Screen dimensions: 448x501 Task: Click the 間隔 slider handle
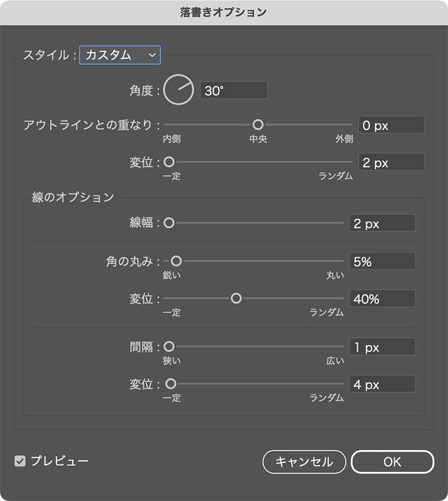(x=169, y=347)
